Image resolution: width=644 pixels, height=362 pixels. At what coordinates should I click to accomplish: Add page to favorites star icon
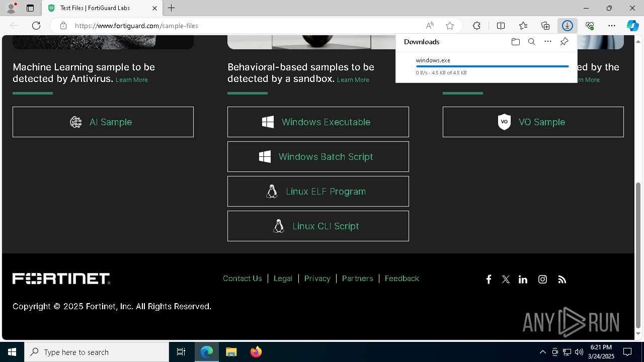tap(450, 26)
